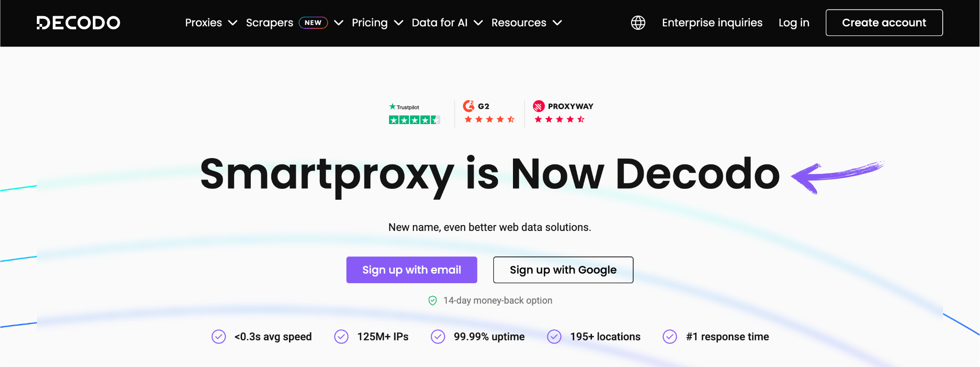Click the 125M+ IPs text
980x367 pixels.
(x=383, y=337)
